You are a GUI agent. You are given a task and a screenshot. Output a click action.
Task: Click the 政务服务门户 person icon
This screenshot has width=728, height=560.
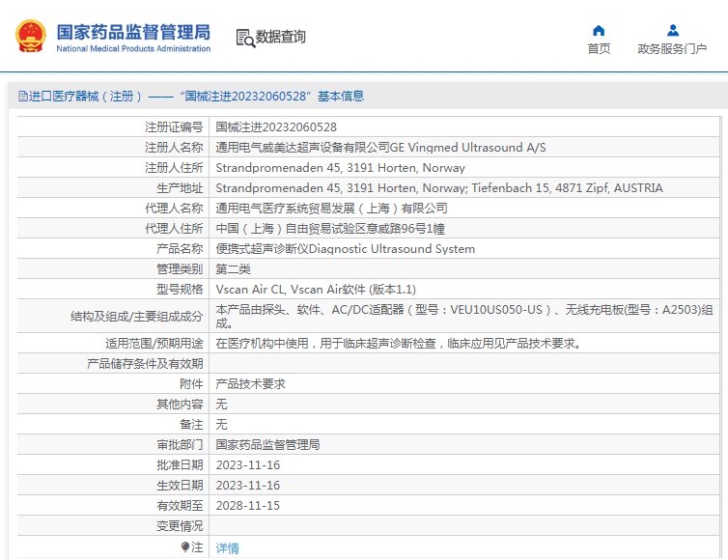[x=672, y=30]
